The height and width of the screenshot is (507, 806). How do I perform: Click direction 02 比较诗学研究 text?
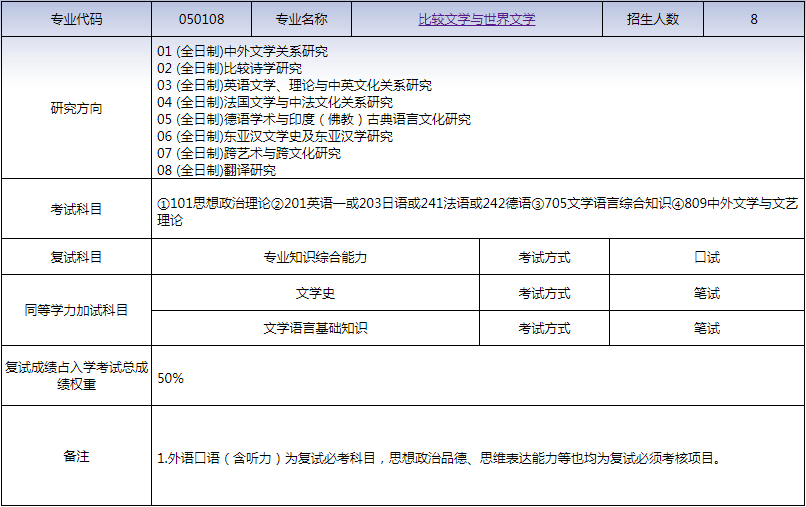coord(229,68)
